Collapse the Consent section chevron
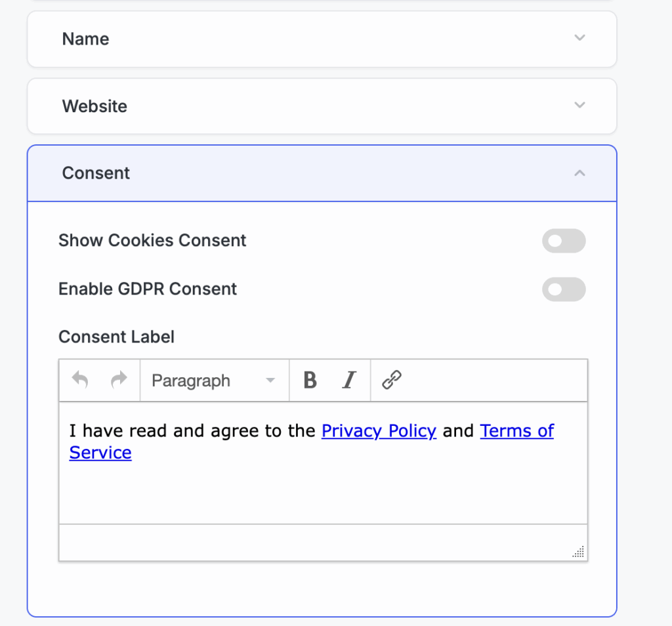 pos(579,173)
